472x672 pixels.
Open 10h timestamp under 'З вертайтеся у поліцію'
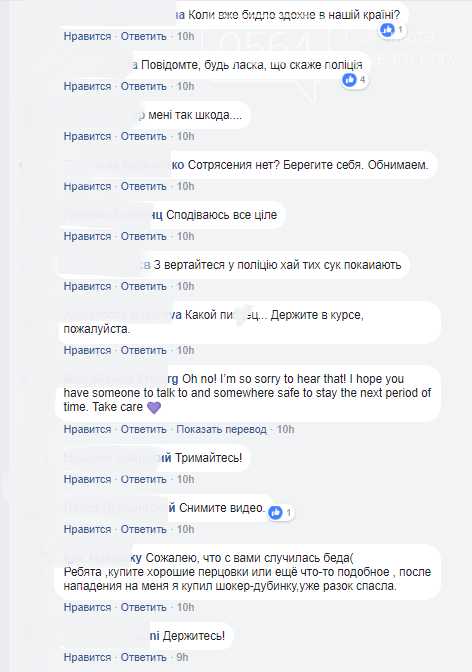(185, 286)
